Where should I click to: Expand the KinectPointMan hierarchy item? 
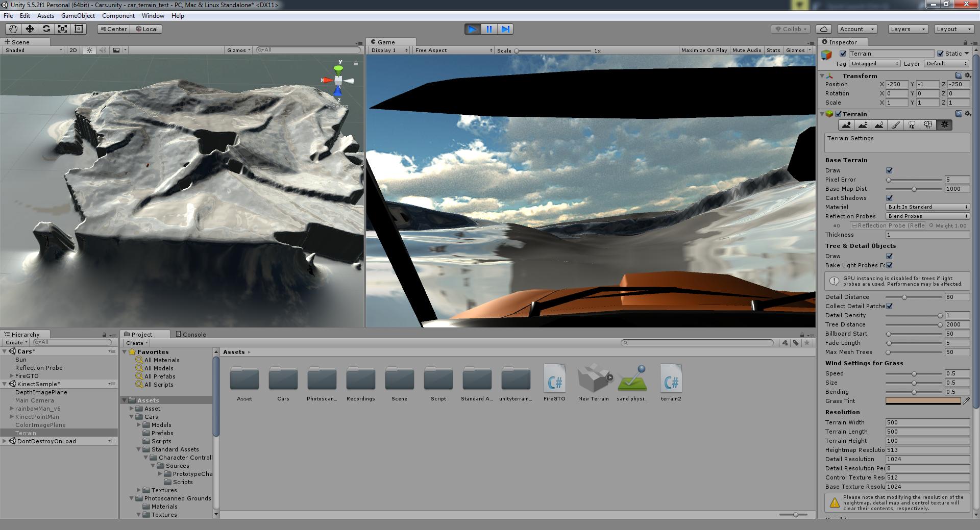11,417
